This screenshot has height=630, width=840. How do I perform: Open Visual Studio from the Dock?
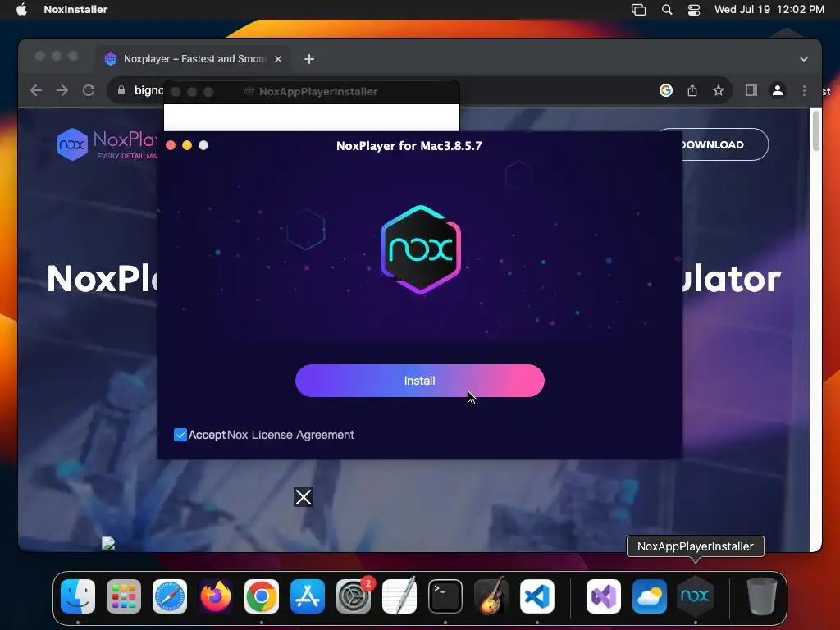pos(604,596)
